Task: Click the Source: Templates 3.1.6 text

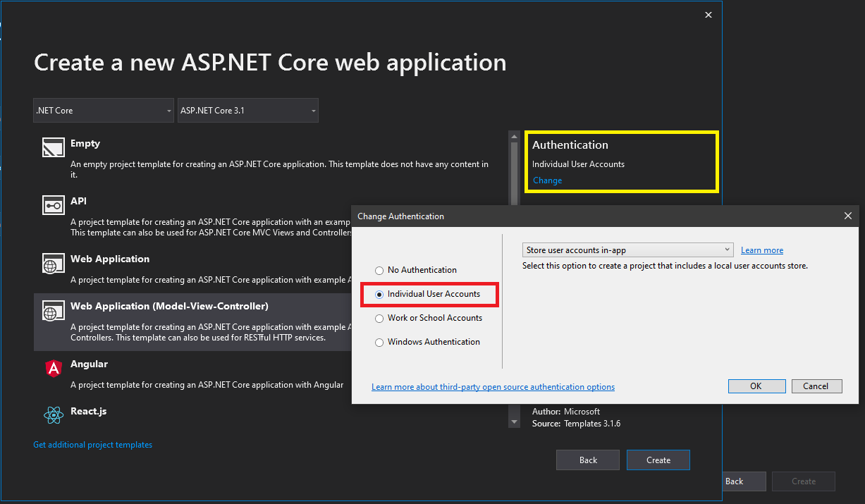Action: (576, 424)
